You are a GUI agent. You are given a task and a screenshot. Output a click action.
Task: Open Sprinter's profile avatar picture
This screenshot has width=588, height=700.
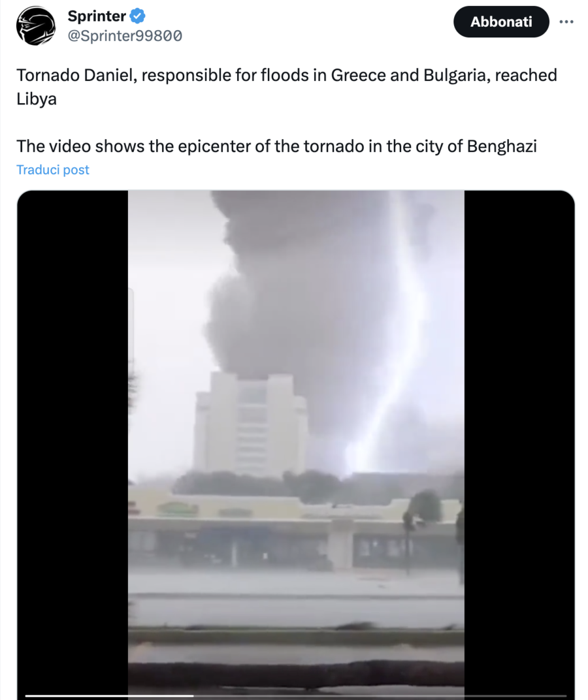click(36, 25)
